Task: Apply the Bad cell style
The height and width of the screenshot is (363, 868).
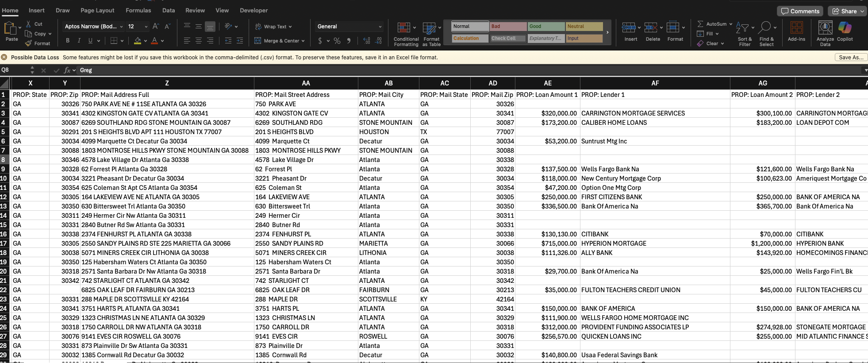Action: point(508,27)
